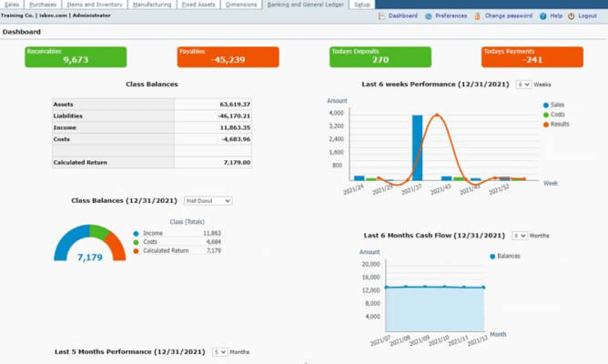Click the Logout link
Screen dimensions: 608x364
[587, 15]
